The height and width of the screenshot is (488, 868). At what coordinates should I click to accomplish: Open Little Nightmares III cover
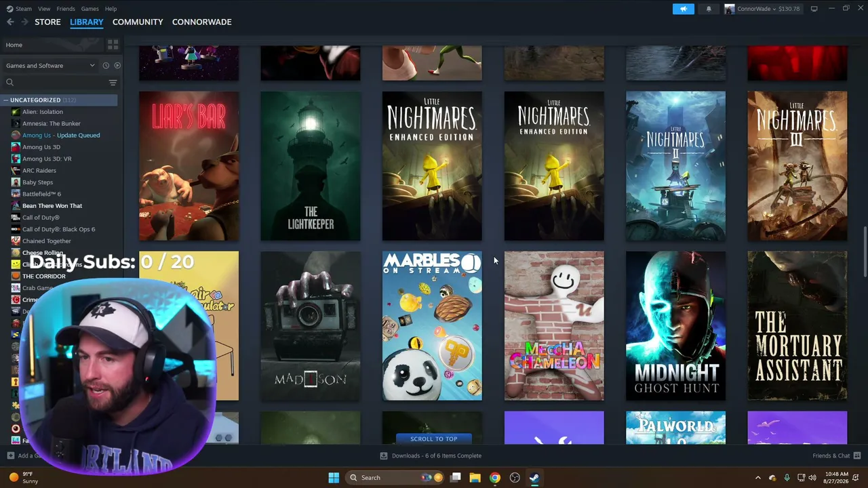797,166
